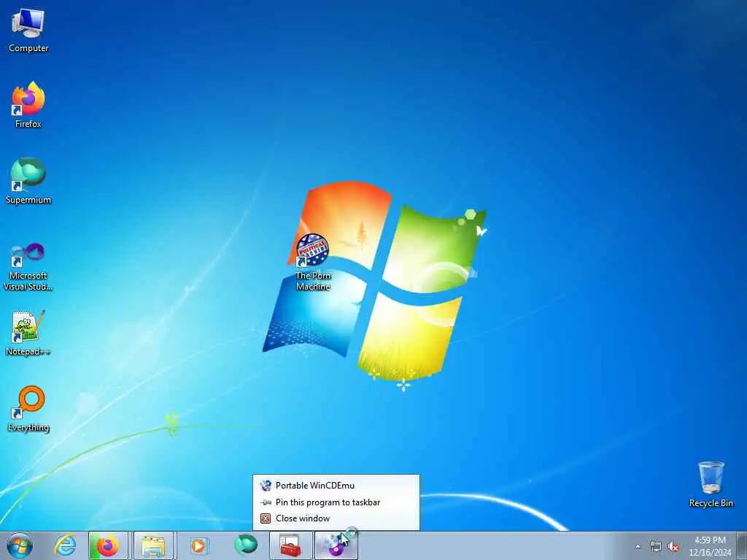Click the Show desktop button

[x=742, y=545]
